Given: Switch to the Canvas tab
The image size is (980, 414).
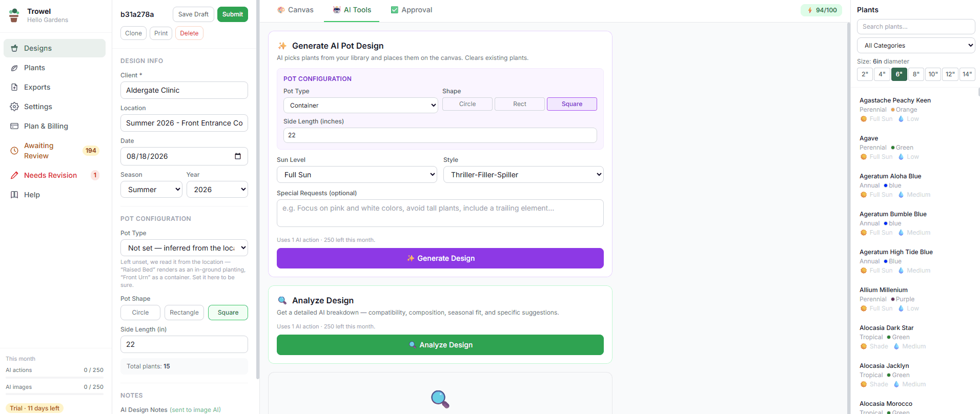Looking at the screenshot, I should [x=295, y=10].
